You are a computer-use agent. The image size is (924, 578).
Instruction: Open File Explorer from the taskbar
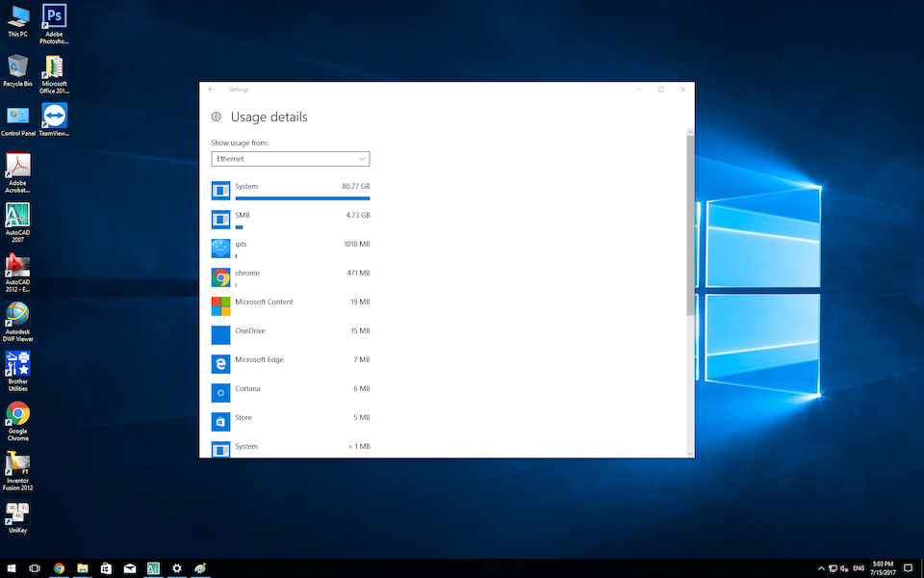pos(83,568)
